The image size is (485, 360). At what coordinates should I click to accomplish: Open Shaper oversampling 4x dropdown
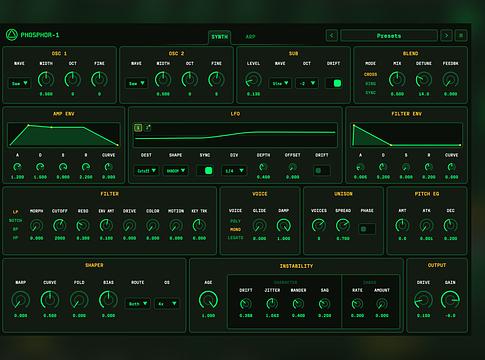click(167, 304)
